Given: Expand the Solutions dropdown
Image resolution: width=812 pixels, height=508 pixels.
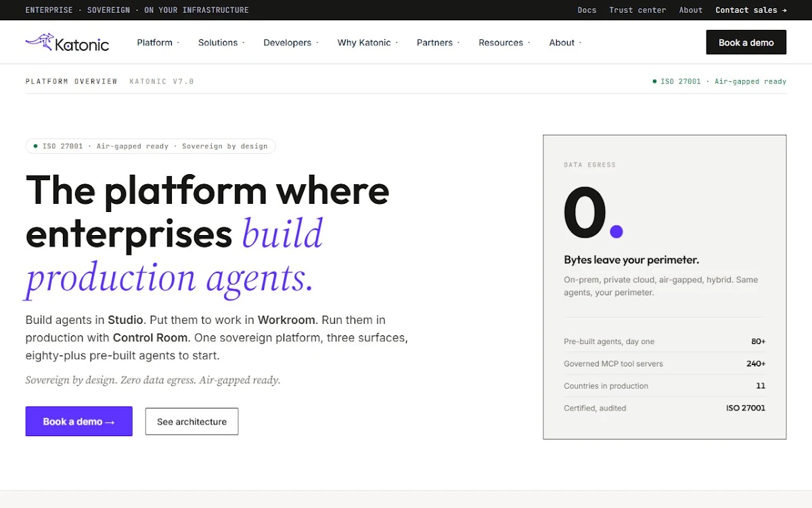Looking at the screenshot, I should [221, 43].
